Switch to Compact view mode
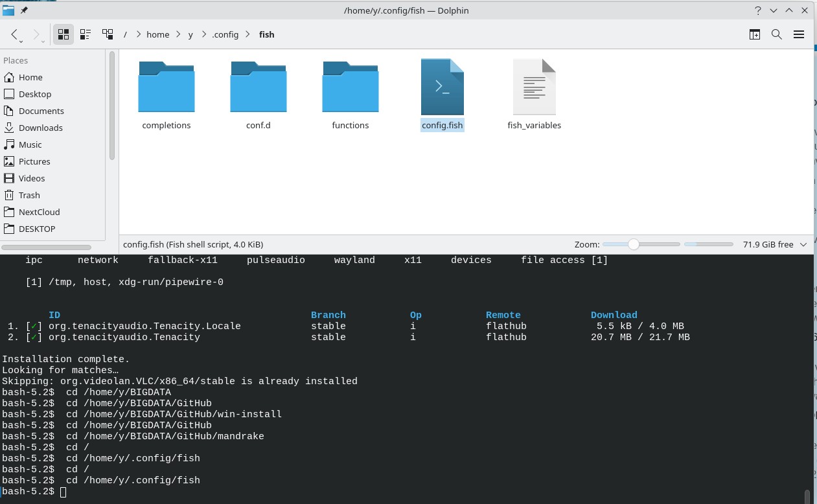 point(85,34)
